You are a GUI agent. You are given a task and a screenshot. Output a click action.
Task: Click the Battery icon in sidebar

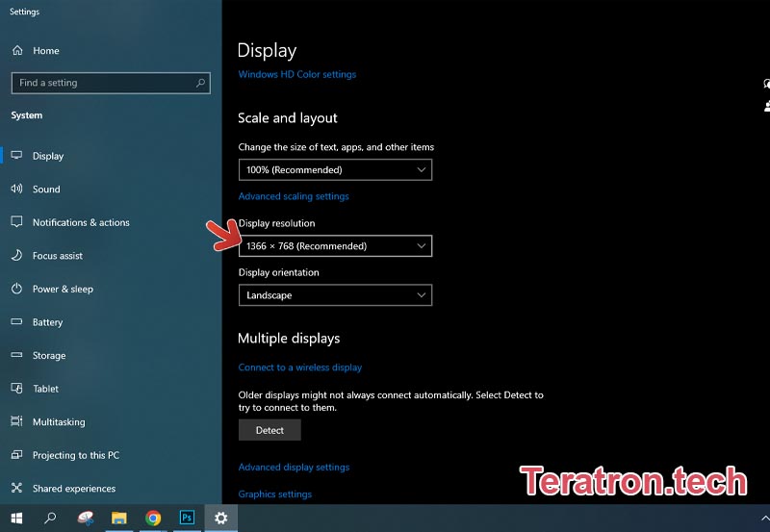(16, 322)
